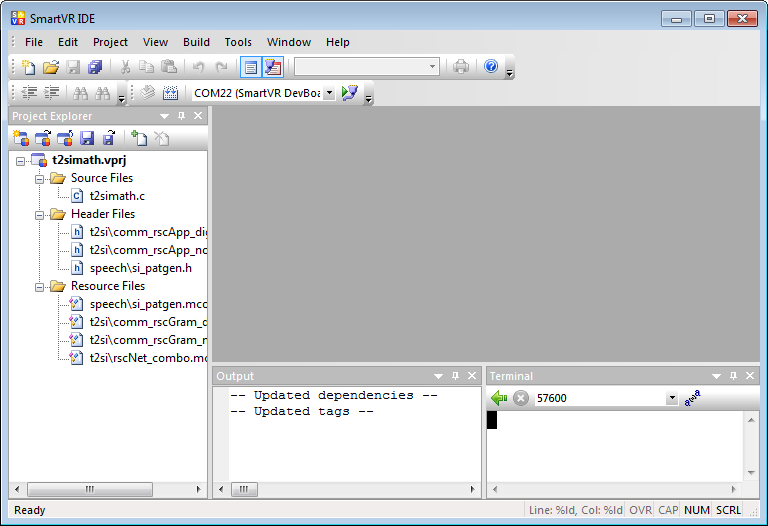This screenshot has height=526, width=768.
Task: Collapse the Source Files folder
Action: point(39,179)
